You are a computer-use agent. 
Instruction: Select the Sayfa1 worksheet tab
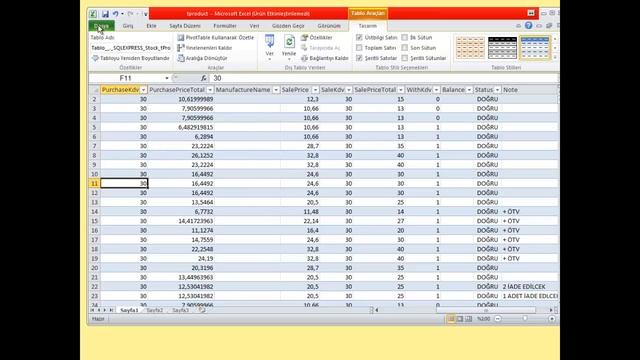pyautogui.click(x=129, y=310)
